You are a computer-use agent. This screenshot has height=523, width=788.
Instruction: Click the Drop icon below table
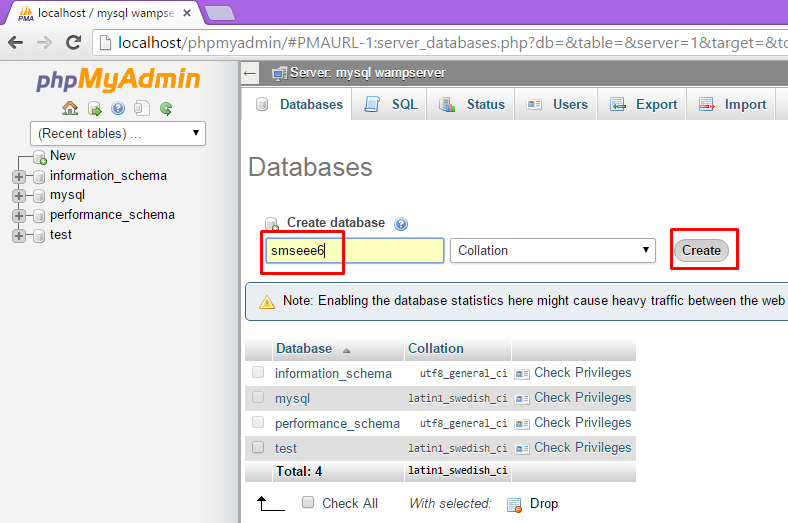pyautogui.click(x=515, y=504)
